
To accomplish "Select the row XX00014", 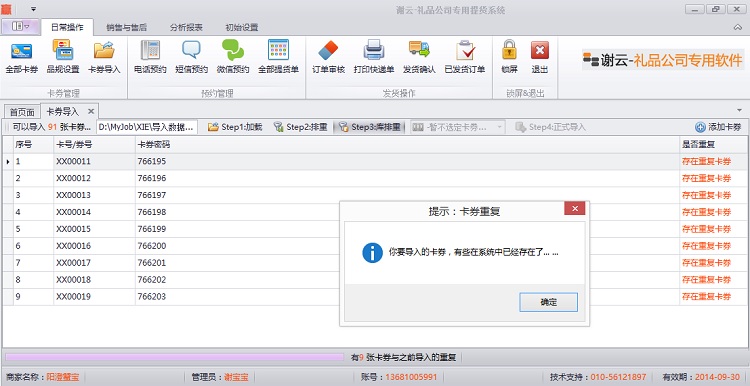I will [x=375, y=212].
